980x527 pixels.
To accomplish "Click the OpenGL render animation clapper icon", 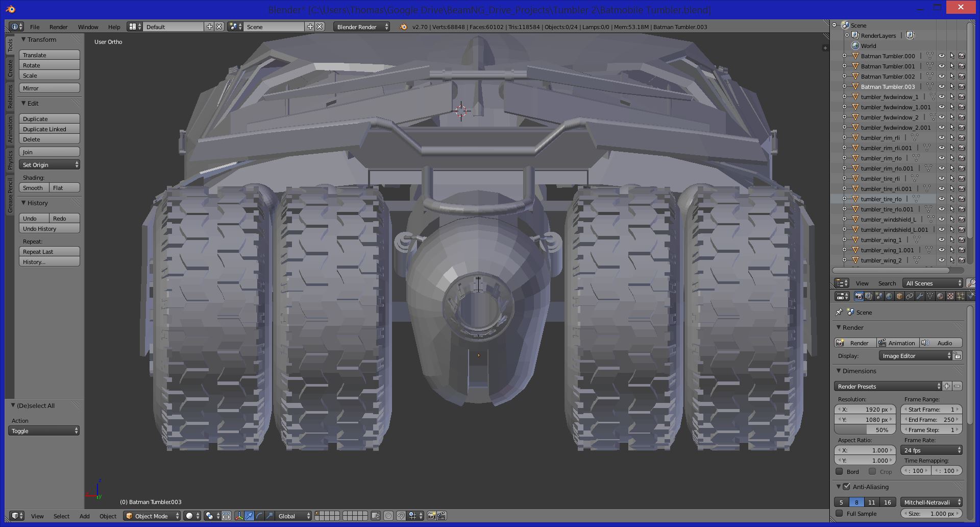I will pyautogui.click(x=442, y=516).
